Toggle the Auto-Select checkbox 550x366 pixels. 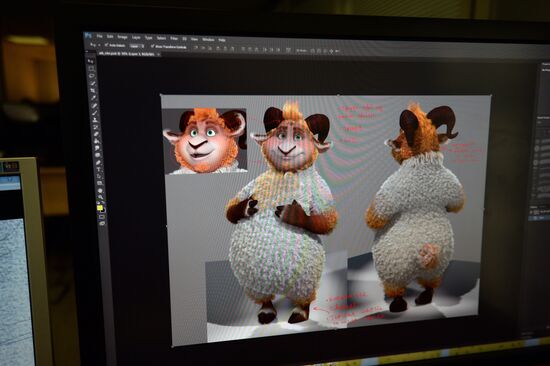(x=106, y=45)
